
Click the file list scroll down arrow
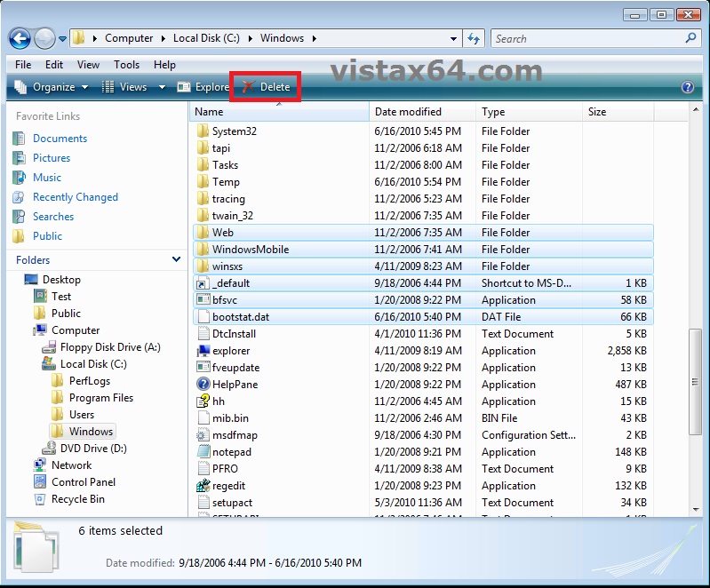696,510
